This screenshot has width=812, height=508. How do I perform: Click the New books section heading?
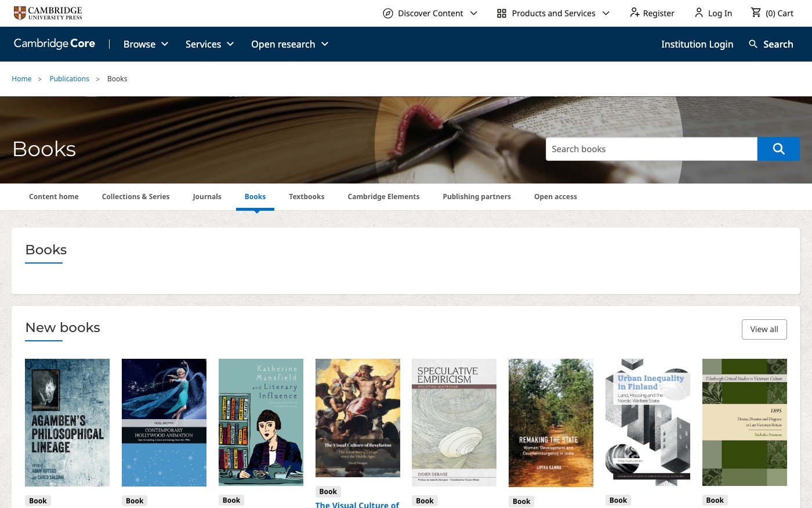pos(63,327)
